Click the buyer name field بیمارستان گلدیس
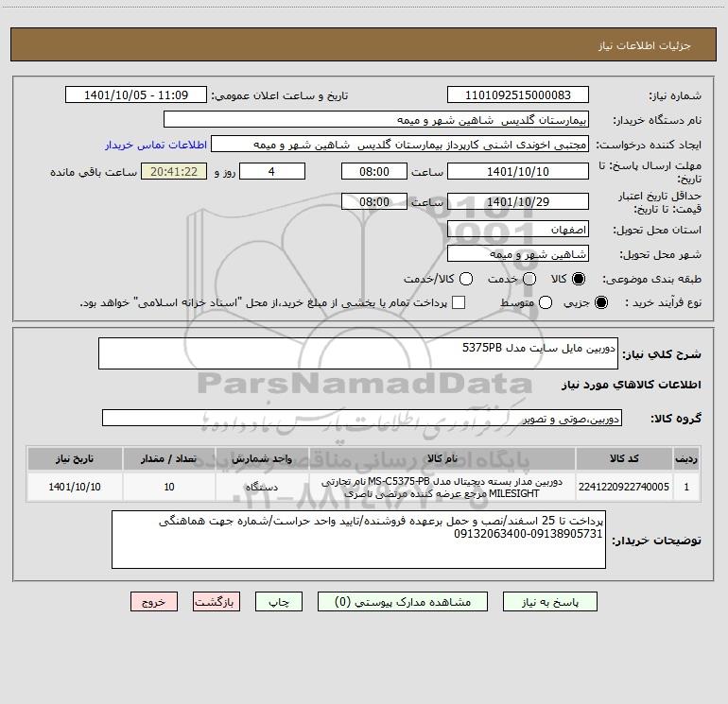Screen dimensions: 728x704 376,120
